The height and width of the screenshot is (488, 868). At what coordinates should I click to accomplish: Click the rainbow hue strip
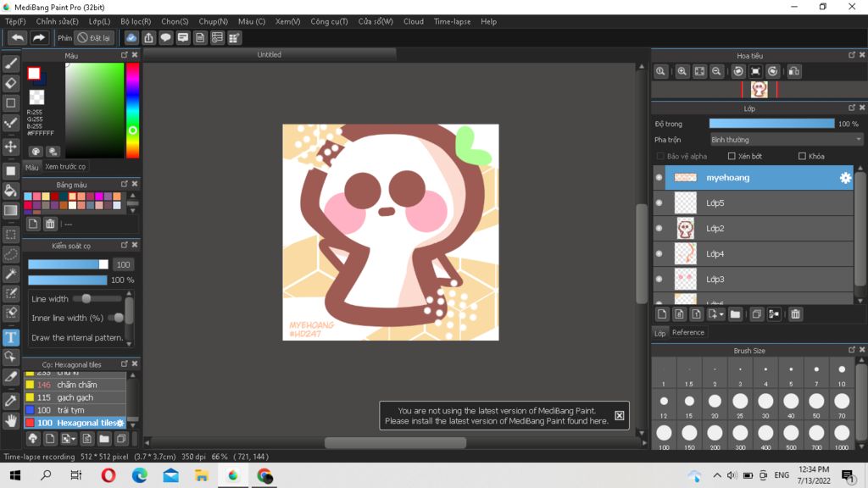[x=132, y=110]
